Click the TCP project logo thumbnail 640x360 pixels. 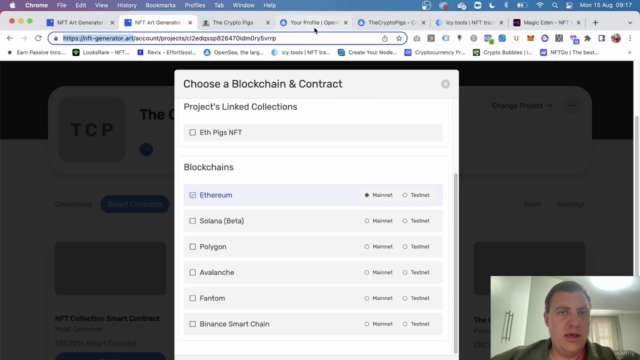coord(92,130)
